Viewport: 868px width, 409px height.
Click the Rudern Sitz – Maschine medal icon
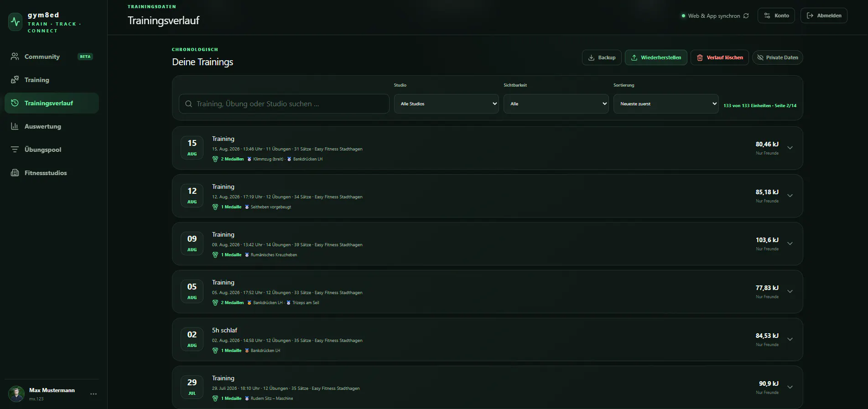tap(247, 399)
